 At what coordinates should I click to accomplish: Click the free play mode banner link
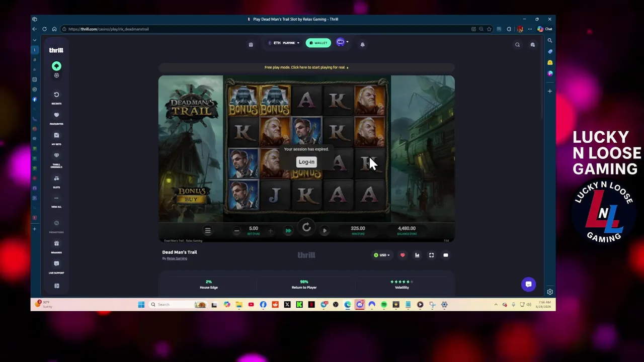[x=306, y=67]
